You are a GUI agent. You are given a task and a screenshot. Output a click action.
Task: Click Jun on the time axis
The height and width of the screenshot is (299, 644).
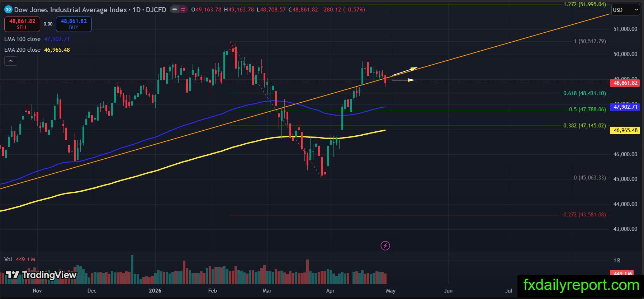[x=448, y=291]
